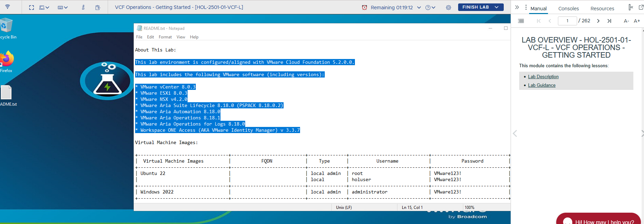Click the 'VMware Aria Operations 8.18.1' line
644x224 pixels.
[178, 118]
